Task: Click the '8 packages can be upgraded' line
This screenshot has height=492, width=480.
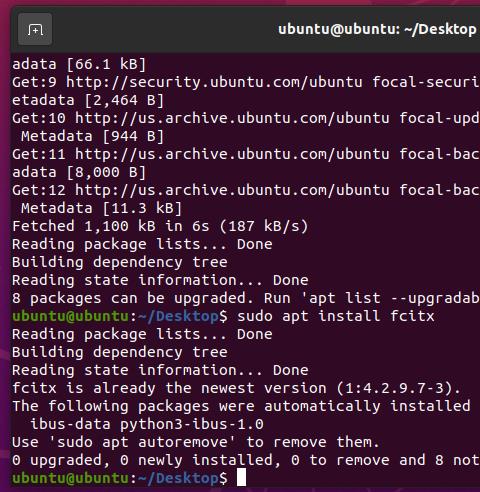Action: 246,298
